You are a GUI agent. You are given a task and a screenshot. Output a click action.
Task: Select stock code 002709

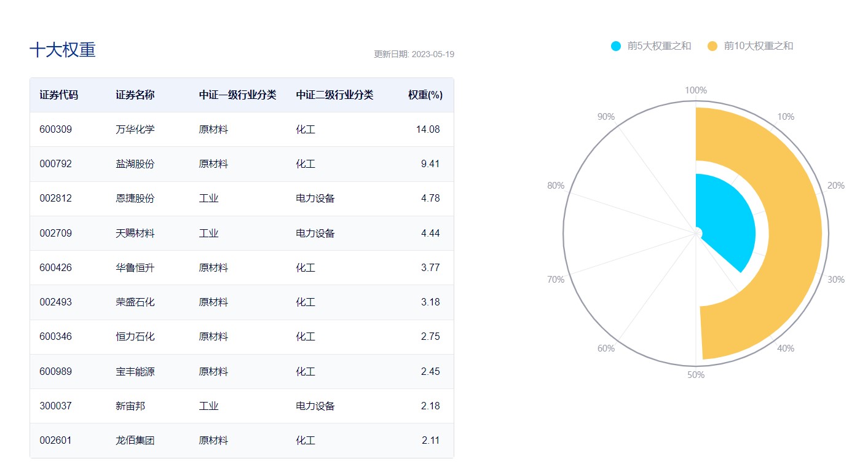[55, 234]
